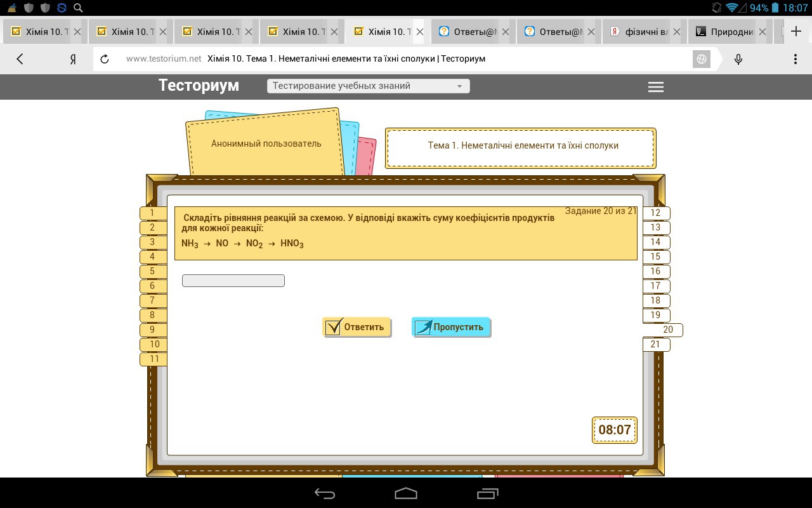Tap the Android back navigation button
This screenshot has width=812, height=508.
point(325,493)
